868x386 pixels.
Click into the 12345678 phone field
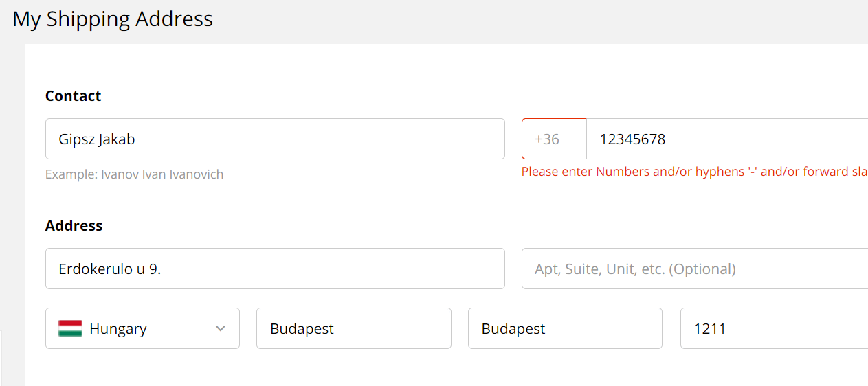[x=727, y=139]
